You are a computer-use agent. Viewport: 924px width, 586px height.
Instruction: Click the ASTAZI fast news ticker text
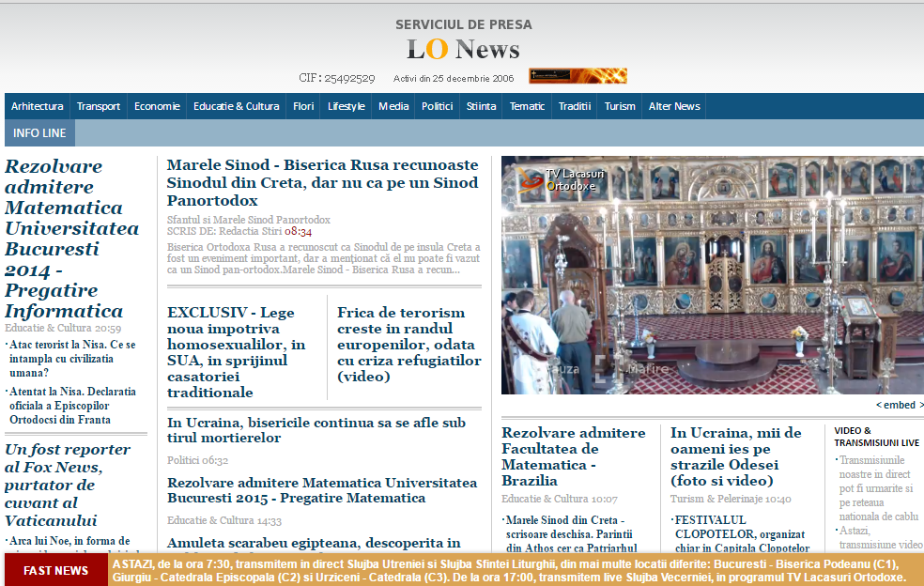pos(509,570)
